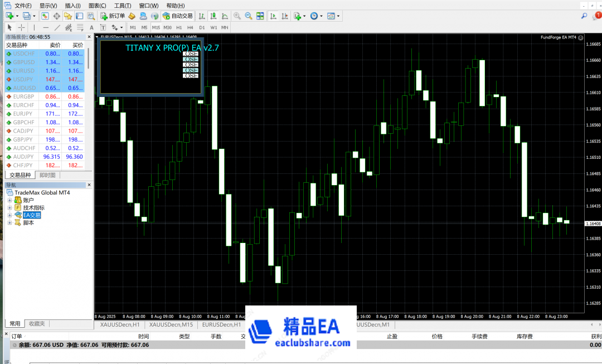Select the EA交易 tree item

(31, 215)
